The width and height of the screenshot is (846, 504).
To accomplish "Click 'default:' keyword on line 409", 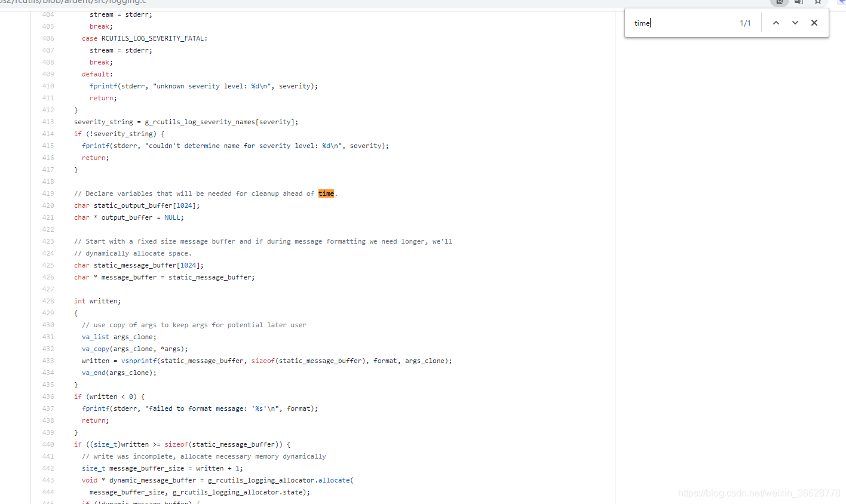I will coord(97,74).
